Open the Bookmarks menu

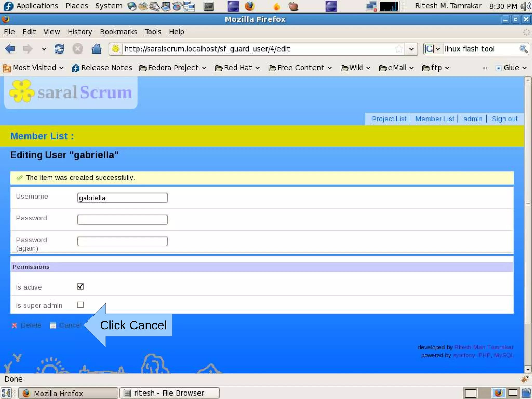118,32
